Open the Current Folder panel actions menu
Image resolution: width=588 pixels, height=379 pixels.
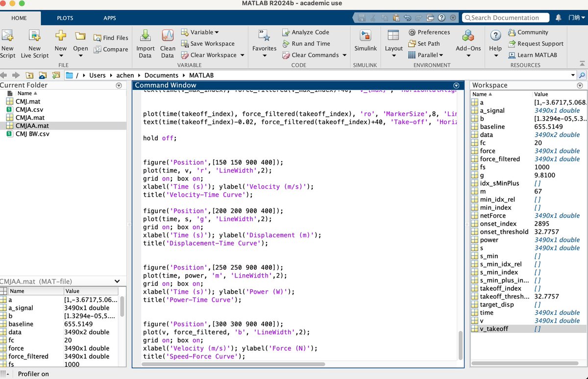(119, 85)
